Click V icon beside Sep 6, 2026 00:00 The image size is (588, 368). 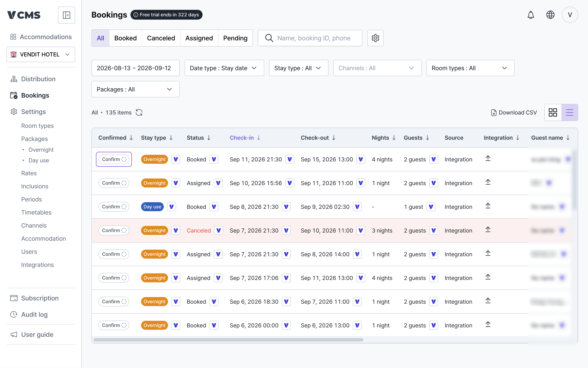tap(286, 325)
